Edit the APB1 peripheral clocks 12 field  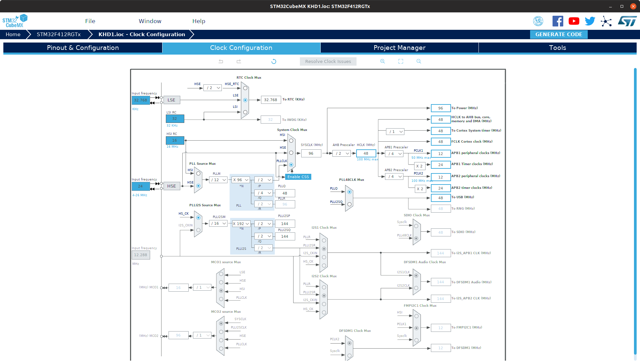click(x=441, y=154)
